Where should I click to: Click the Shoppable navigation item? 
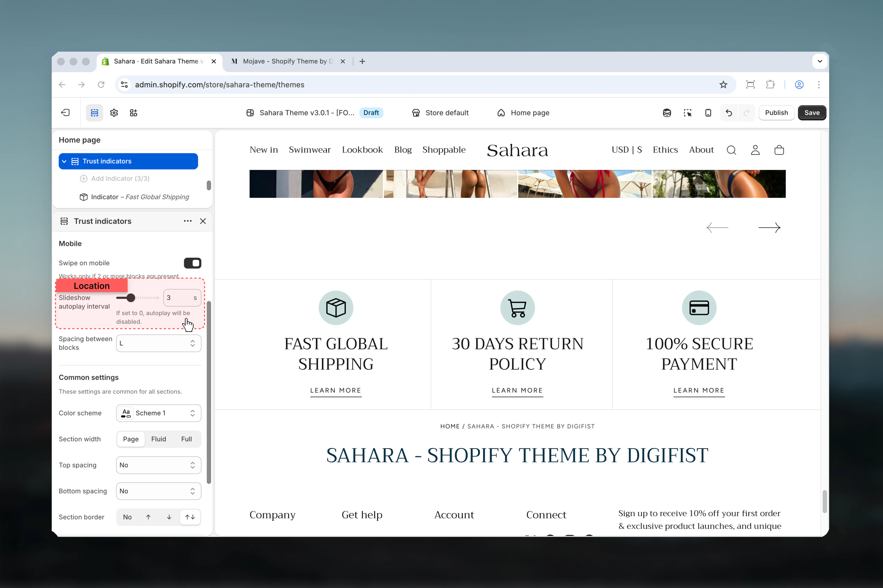pos(444,150)
